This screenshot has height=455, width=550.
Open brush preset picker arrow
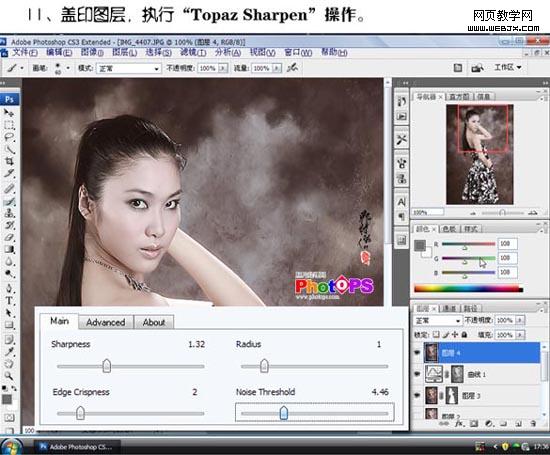click(x=68, y=68)
